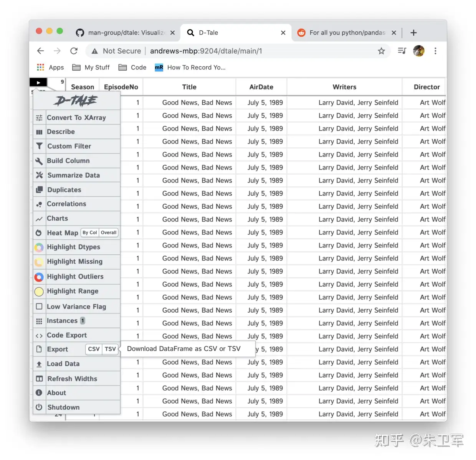Click the Duplicates copy icon
Screen dimensions: 476x460
[39, 190]
